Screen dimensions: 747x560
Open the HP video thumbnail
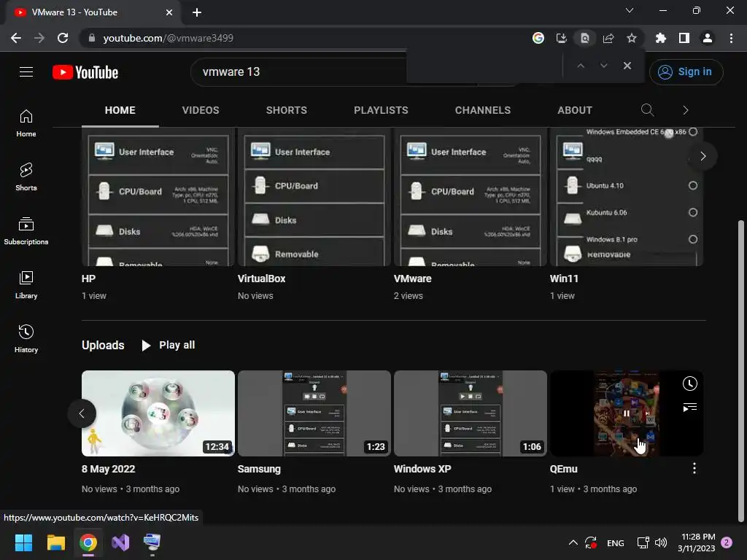coord(158,197)
